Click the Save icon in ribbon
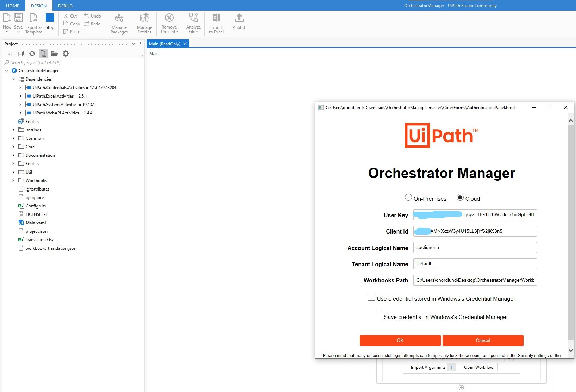Image resolution: width=576 pixels, height=392 pixels. click(x=18, y=23)
